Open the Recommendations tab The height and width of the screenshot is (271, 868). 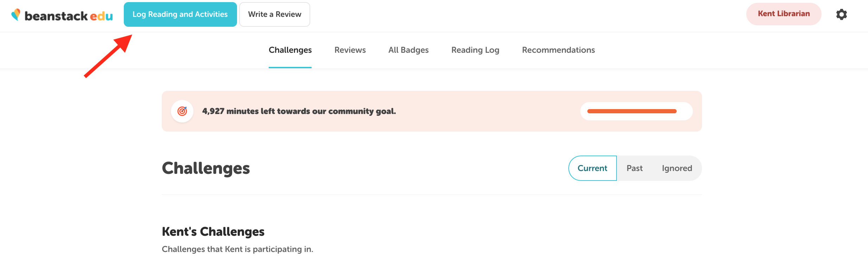tap(558, 50)
